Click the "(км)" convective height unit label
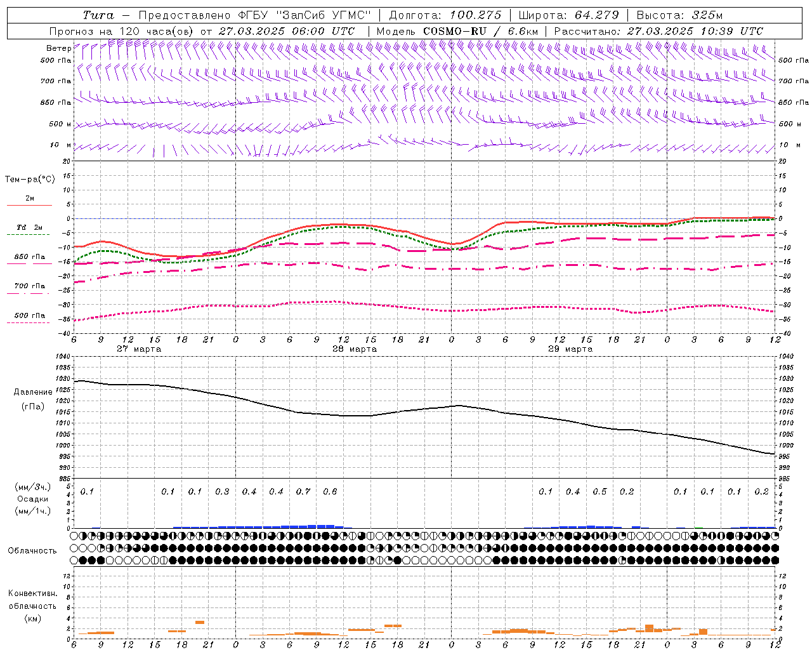 (x=32, y=618)
